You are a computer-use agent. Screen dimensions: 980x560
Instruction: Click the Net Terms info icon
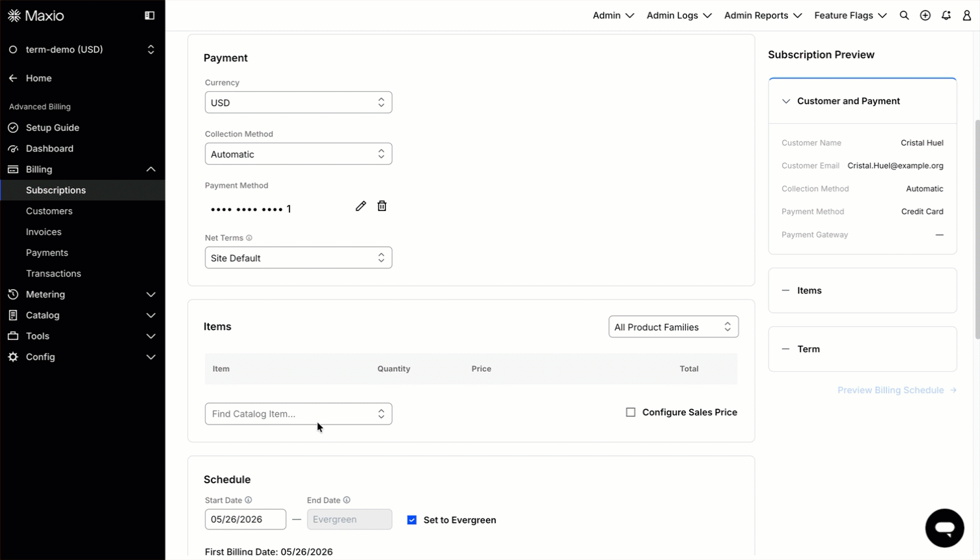[x=249, y=238]
